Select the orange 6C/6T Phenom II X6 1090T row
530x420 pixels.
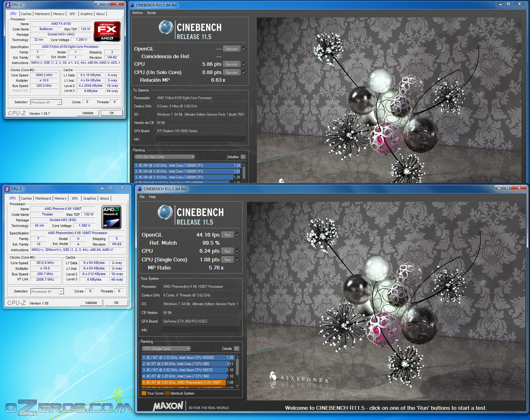coord(188,382)
